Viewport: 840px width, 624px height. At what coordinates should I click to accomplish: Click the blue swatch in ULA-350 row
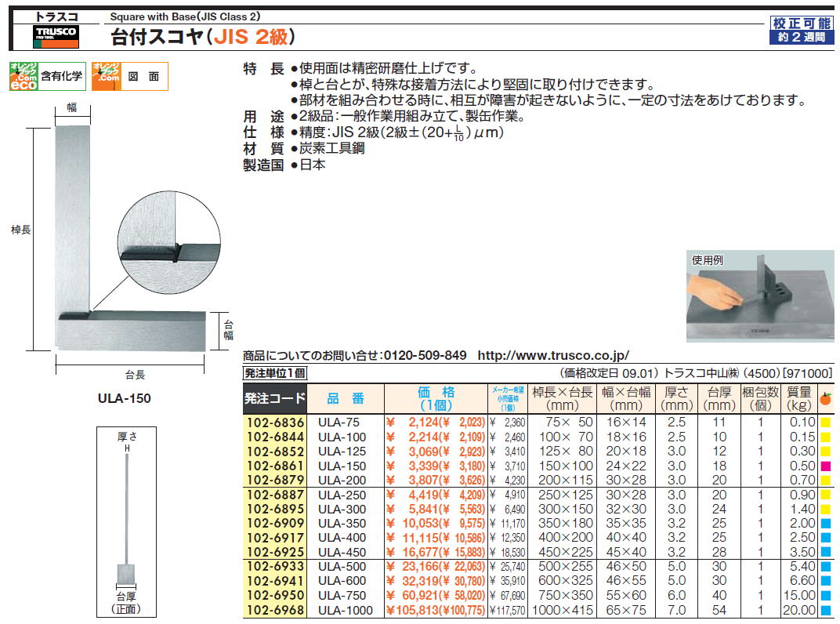pos(826,523)
